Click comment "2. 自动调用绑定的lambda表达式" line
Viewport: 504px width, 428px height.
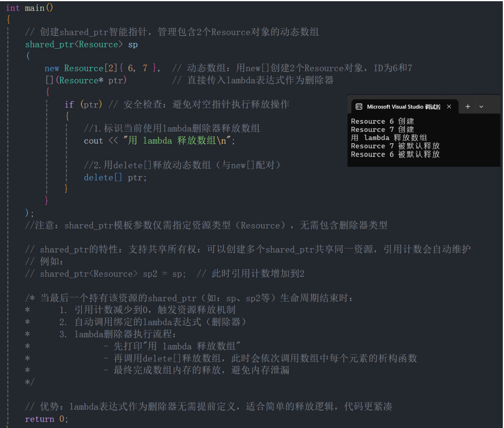(x=153, y=322)
